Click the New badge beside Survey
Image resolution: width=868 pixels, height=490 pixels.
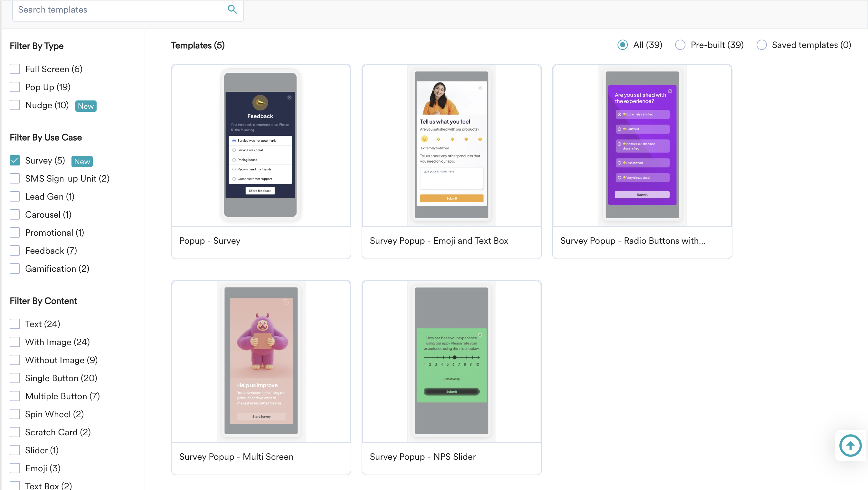(x=82, y=161)
